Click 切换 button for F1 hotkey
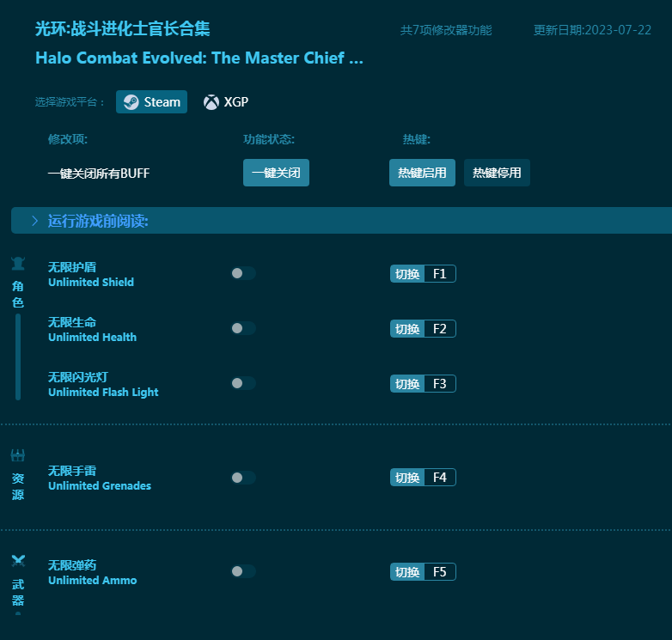 click(407, 274)
